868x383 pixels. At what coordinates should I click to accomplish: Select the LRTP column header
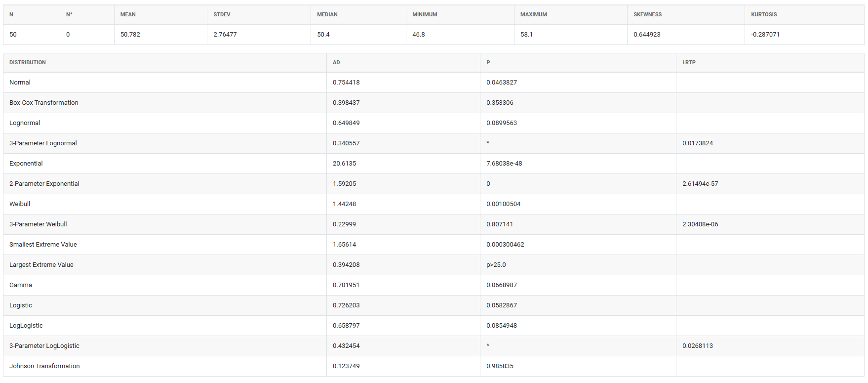(x=689, y=62)
